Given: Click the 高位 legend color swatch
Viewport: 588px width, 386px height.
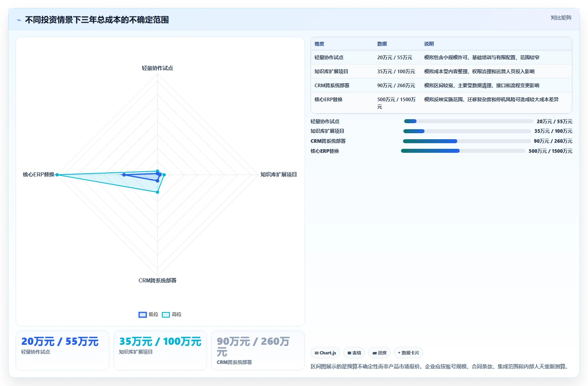Looking at the screenshot, I should coord(166,315).
